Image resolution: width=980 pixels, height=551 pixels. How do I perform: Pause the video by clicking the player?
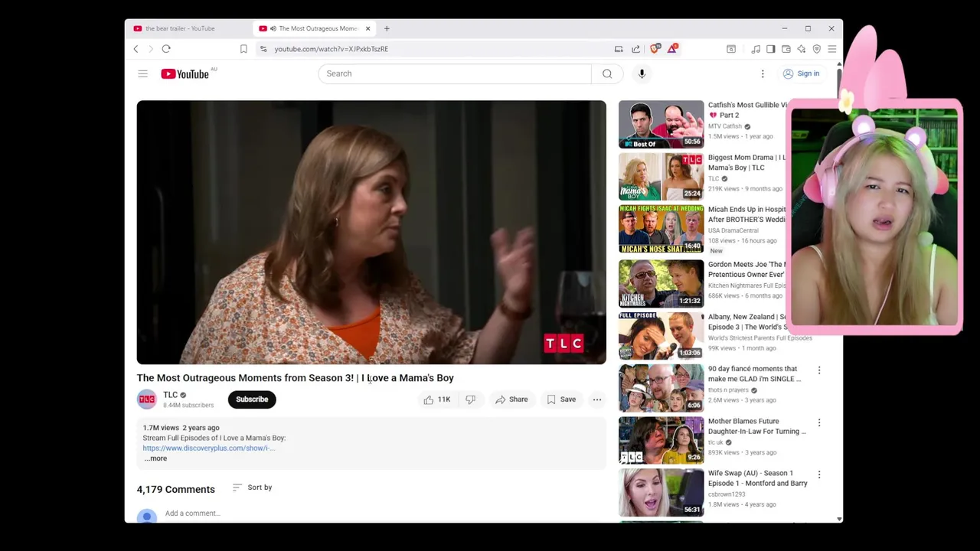tap(371, 232)
